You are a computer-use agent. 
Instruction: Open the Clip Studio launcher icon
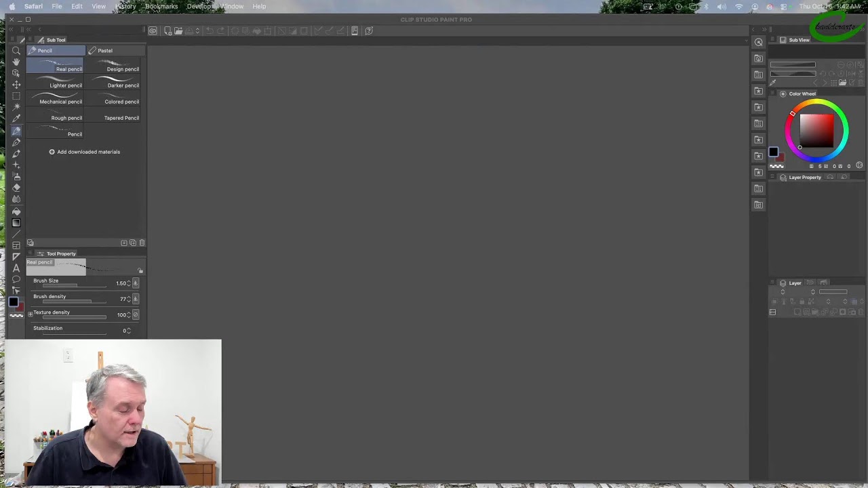(x=153, y=30)
